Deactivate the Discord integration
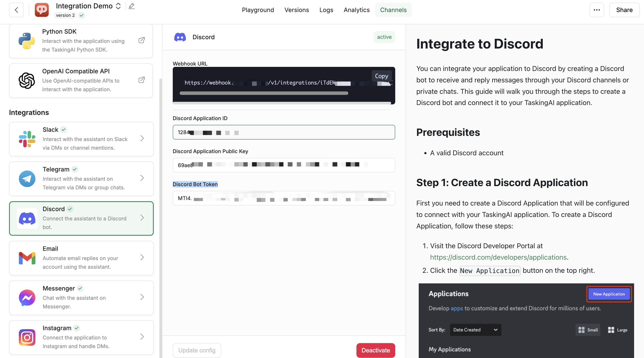Image resolution: width=644 pixels, height=358 pixels. (375, 350)
